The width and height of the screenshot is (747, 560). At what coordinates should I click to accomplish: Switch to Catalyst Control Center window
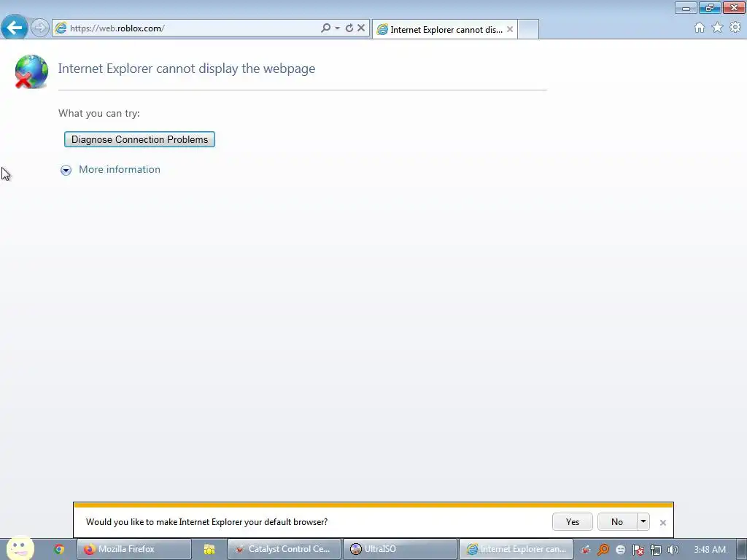click(x=285, y=549)
